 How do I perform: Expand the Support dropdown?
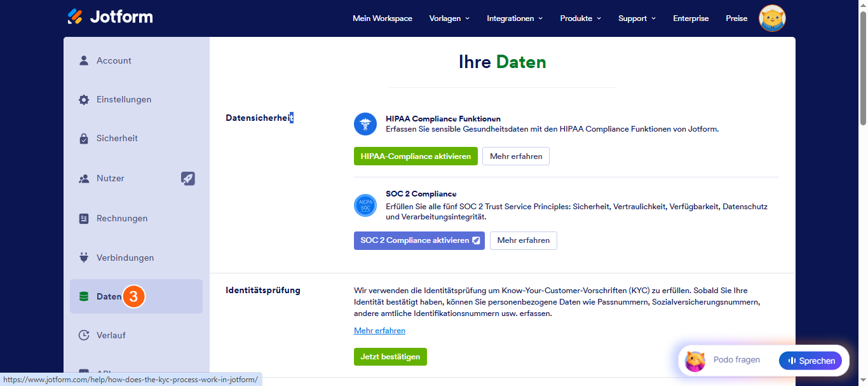[x=637, y=18]
